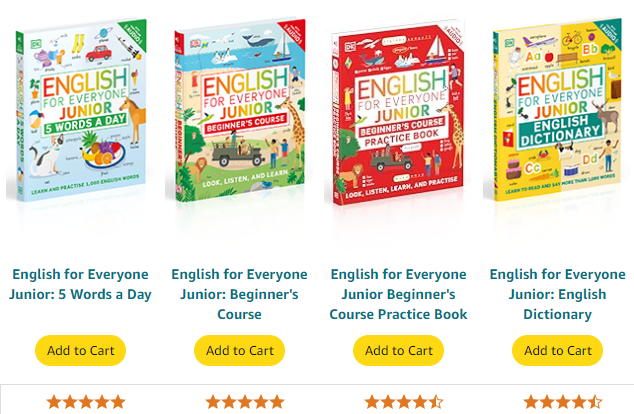The width and height of the screenshot is (634, 414).
Task: View star rating for Practice Book
Action: coord(404,402)
